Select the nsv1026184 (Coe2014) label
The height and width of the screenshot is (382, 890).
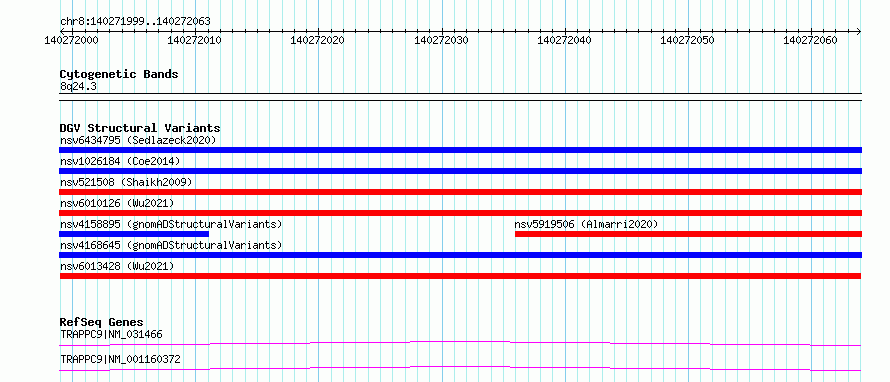(x=120, y=161)
